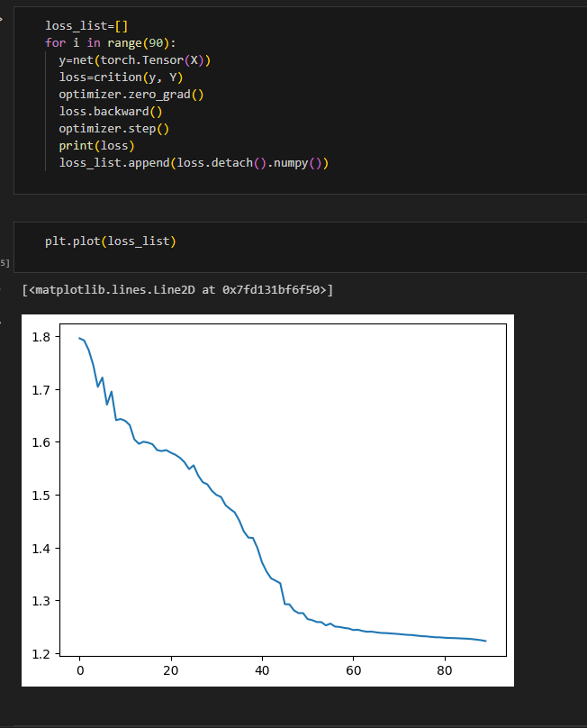Focus the plt.plot(loss_list) code cell

(301, 247)
